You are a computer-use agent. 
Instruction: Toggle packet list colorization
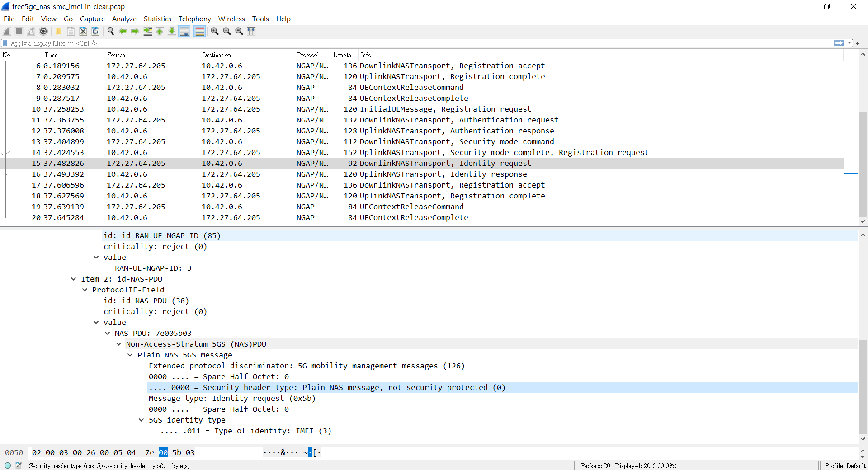(199, 31)
